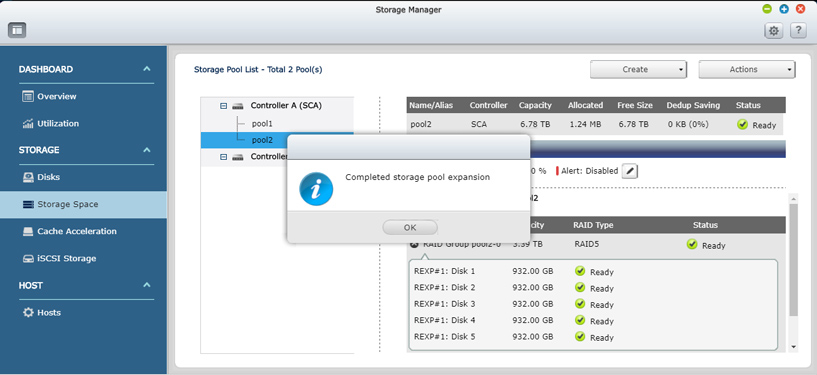The height and width of the screenshot is (375, 817).
Task: Collapse the STORAGE section
Action: tap(147, 150)
